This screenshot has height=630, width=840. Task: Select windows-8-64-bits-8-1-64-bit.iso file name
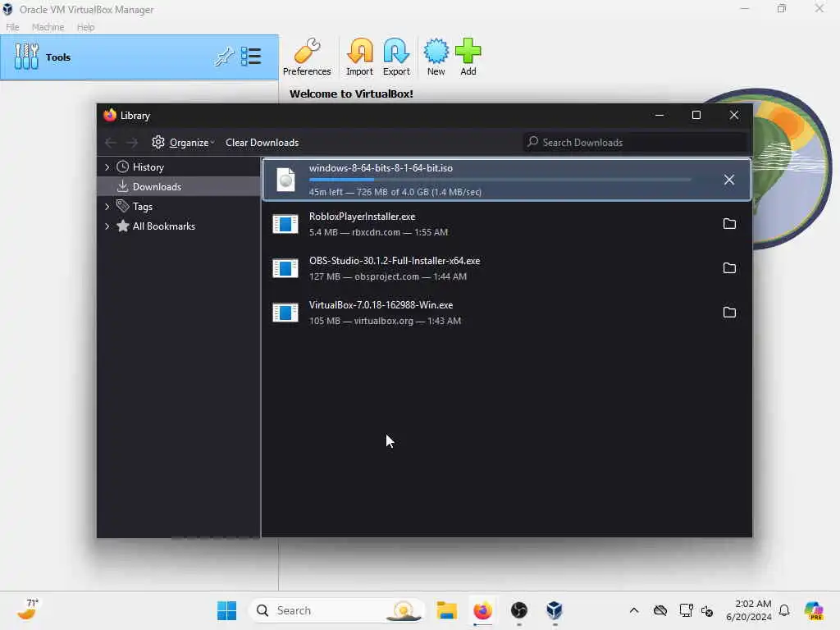click(x=381, y=167)
